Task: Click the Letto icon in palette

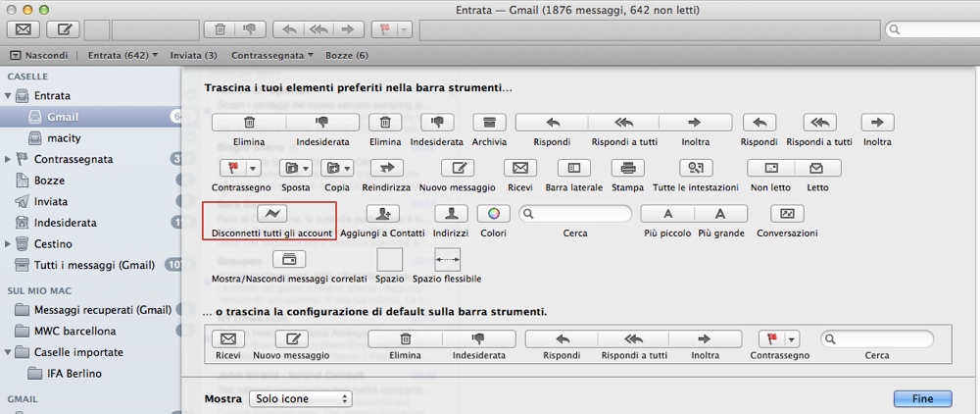Action: coord(817,168)
